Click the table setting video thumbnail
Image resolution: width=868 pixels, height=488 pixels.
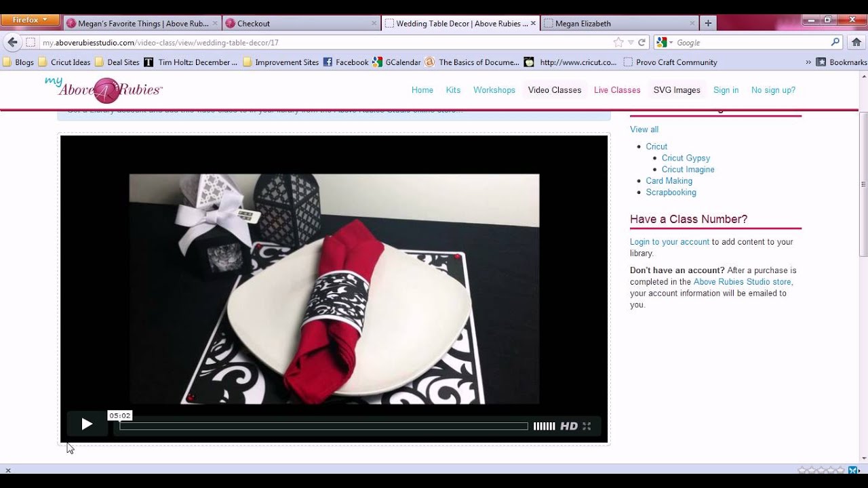pyautogui.click(x=334, y=289)
